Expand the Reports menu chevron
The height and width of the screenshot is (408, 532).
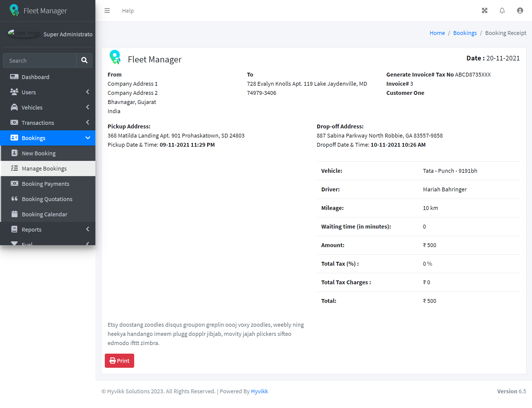[88, 229]
